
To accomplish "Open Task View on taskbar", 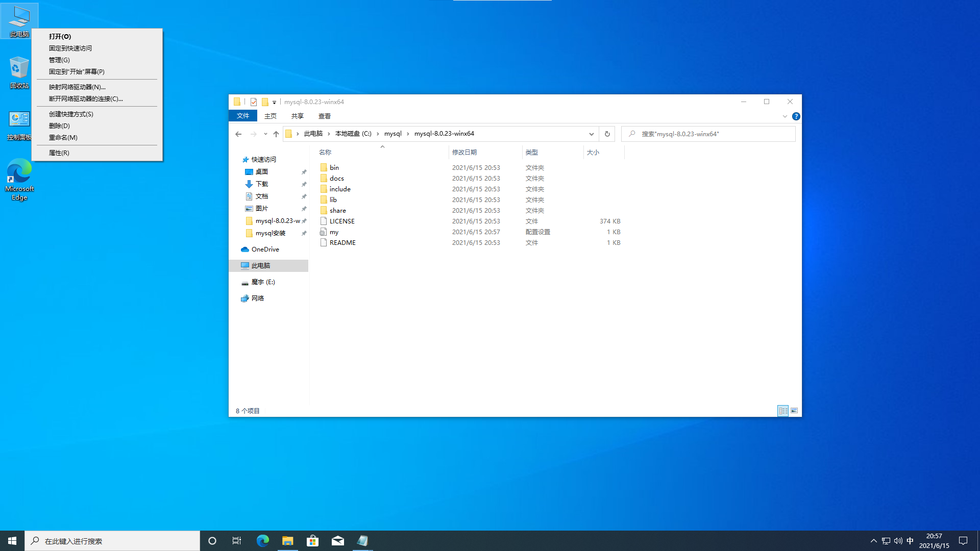I will click(x=237, y=541).
